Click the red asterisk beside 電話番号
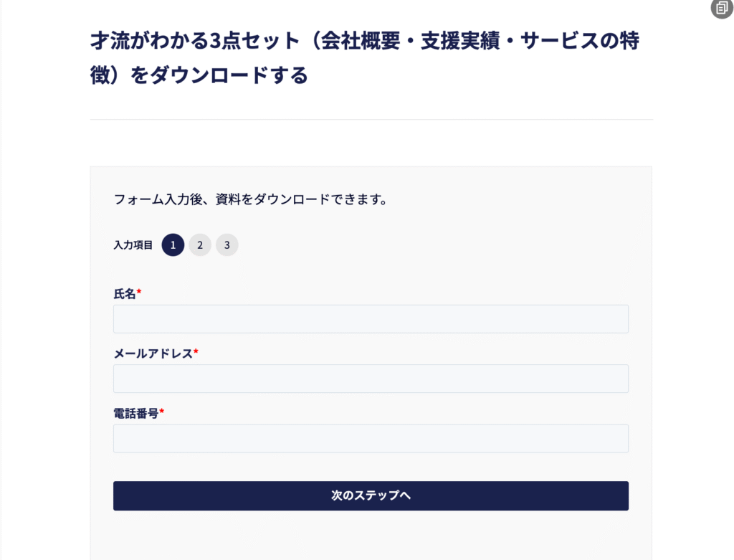 [x=161, y=412]
